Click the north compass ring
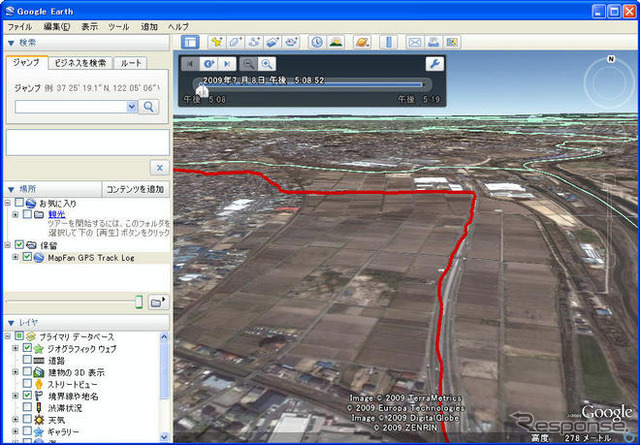This screenshot has height=445, width=640. (609, 82)
